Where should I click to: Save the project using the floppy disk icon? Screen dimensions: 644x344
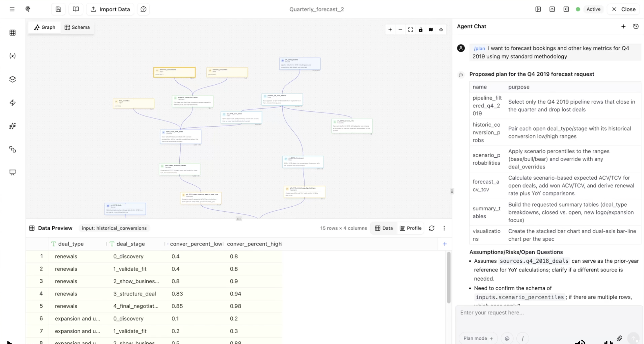tap(58, 9)
